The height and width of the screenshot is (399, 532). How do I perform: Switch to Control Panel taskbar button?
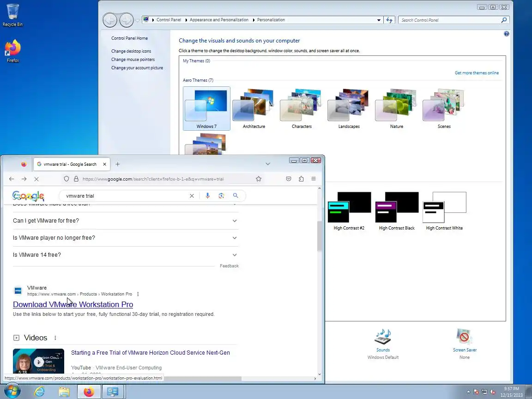[113, 392]
